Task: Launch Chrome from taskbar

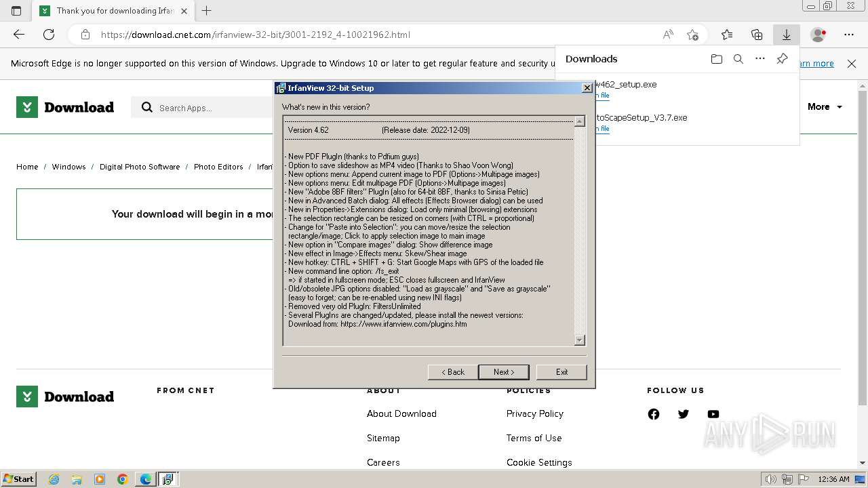Action: [x=123, y=479]
